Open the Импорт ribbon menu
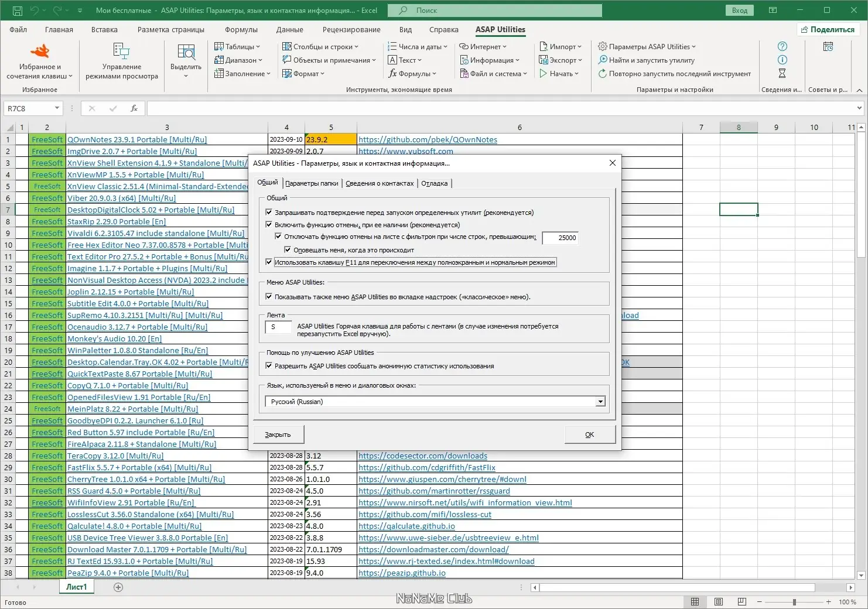868x609 pixels. coord(560,47)
